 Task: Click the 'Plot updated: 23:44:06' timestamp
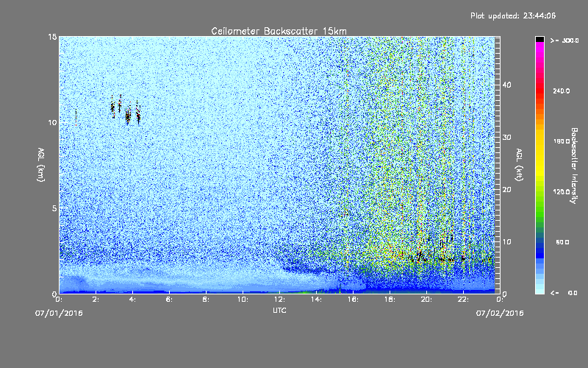[x=513, y=15]
